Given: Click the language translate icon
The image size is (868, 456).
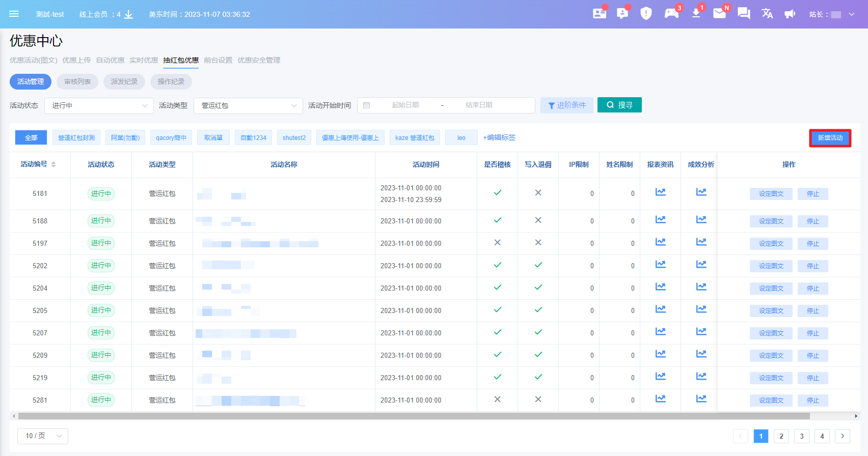Looking at the screenshot, I should click(767, 14).
